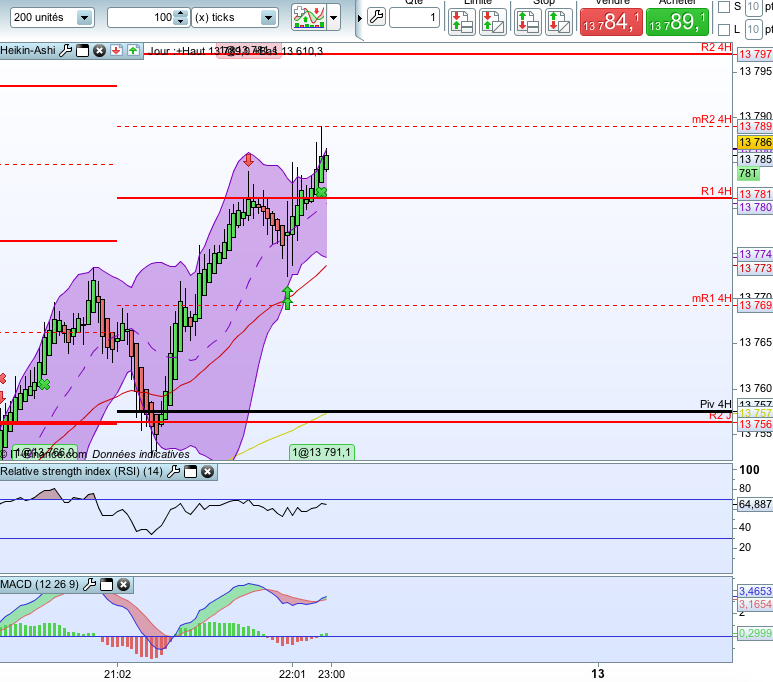Screen dimensions: 773x682
Task: Click the MACD value 3,4653
Action: tap(755, 591)
